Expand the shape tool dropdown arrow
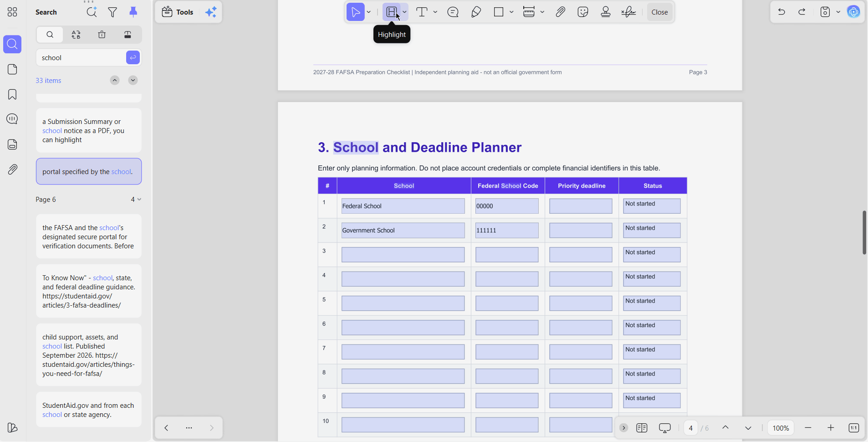 (x=511, y=12)
